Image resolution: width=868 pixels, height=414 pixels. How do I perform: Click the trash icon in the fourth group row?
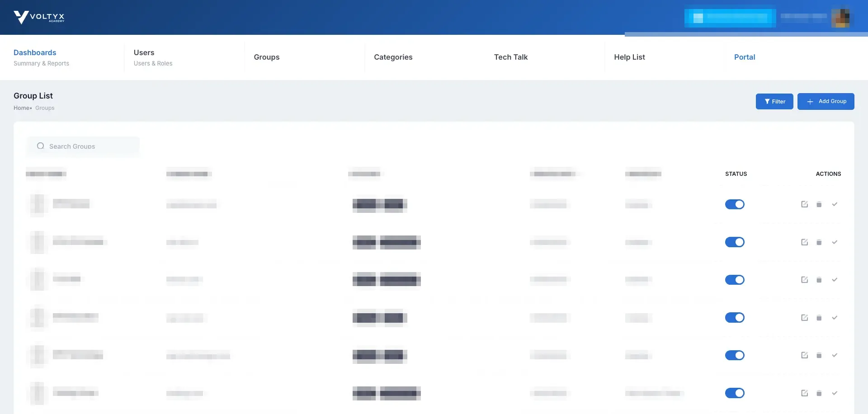[x=819, y=318]
